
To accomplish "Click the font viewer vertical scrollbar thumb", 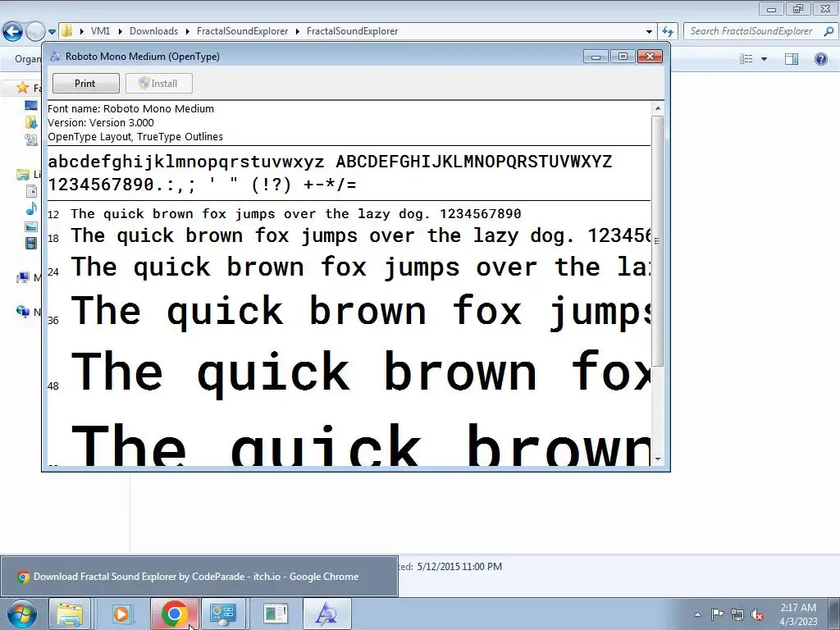I will [658, 241].
